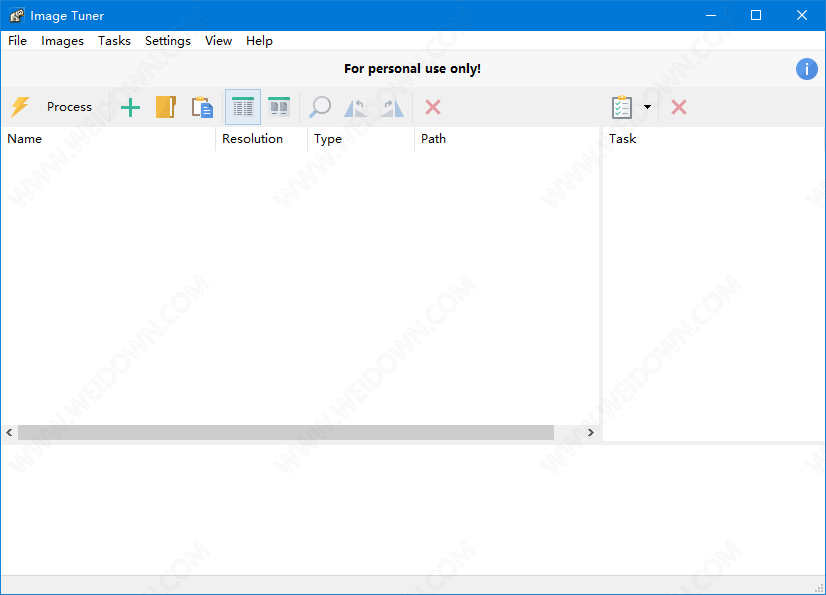This screenshot has height=595, width=826.
Task: Sort by the Path column header
Action: 507,139
